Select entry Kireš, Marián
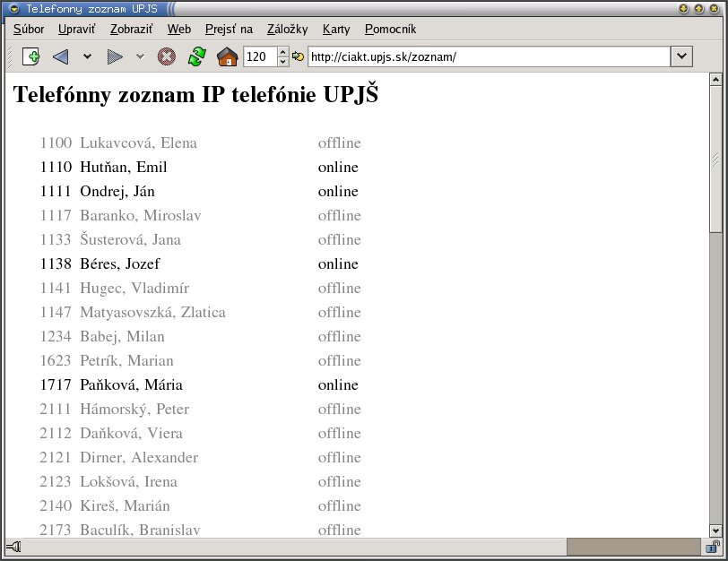The height and width of the screenshot is (561, 728). click(x=125, y=505)
